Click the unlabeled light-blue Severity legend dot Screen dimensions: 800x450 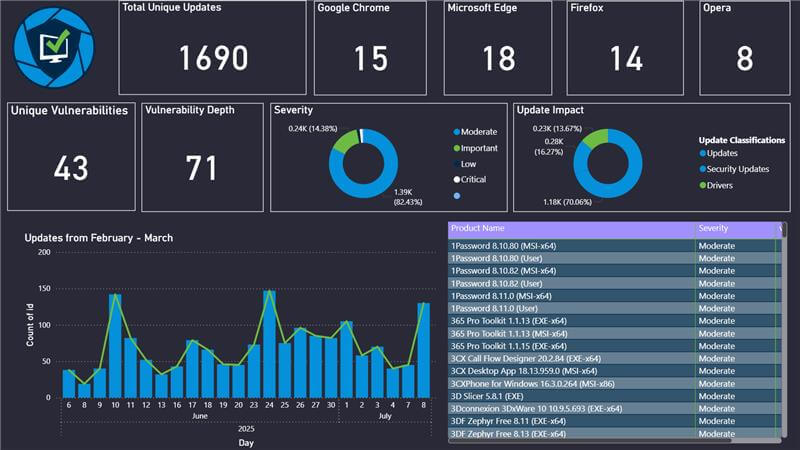(x=457, y=196)
